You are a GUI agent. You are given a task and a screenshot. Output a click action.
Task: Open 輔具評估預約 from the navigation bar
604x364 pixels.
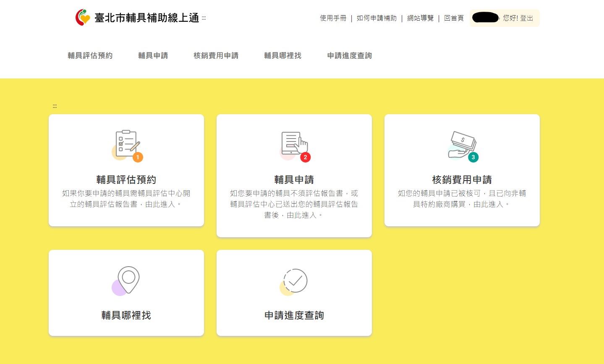(90, 55)
